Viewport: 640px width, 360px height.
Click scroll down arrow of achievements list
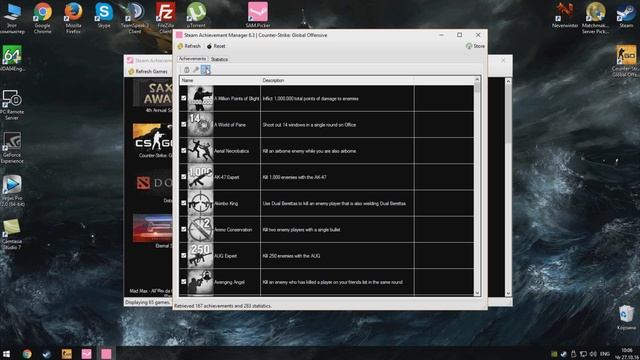[477, 293]
